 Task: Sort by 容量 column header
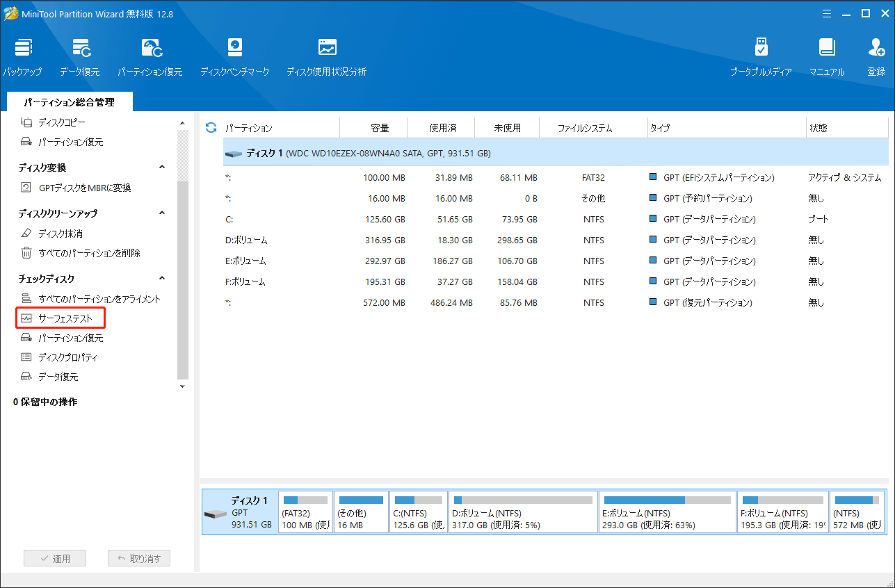373,128
